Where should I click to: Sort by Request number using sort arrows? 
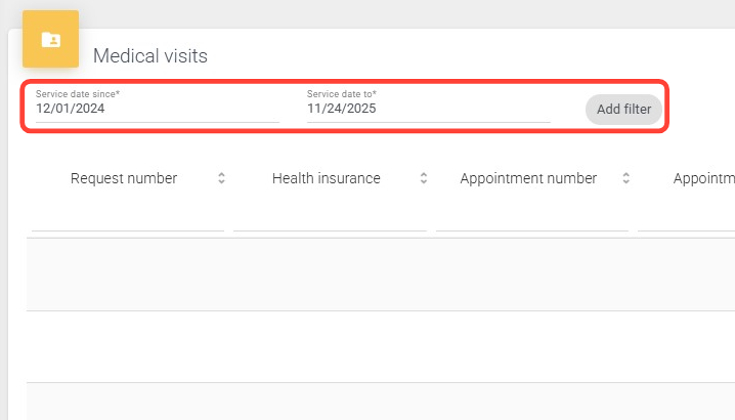(x=221, y=179)
